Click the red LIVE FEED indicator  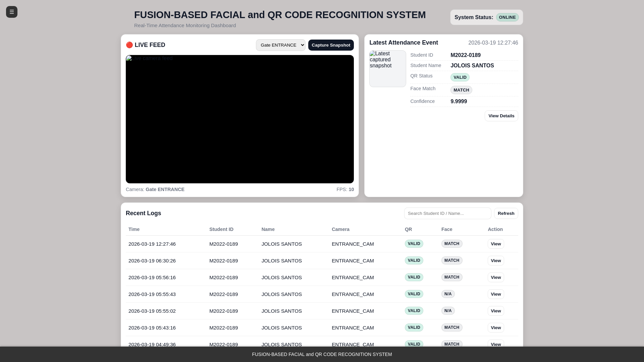click(129, 45)
